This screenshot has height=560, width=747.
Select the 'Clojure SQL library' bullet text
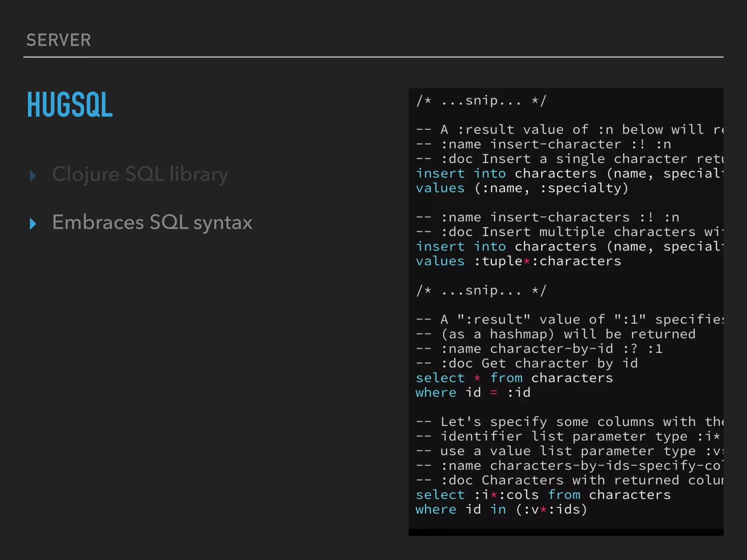(140, 175)
